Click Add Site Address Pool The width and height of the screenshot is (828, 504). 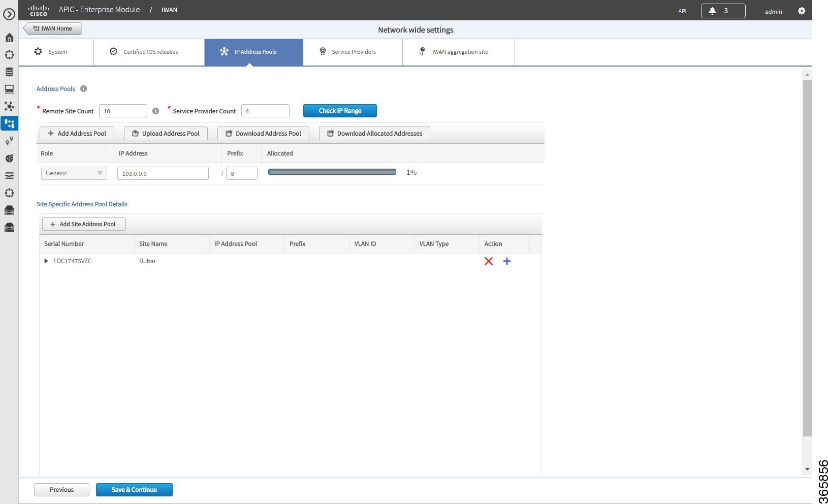click(84, 224)
